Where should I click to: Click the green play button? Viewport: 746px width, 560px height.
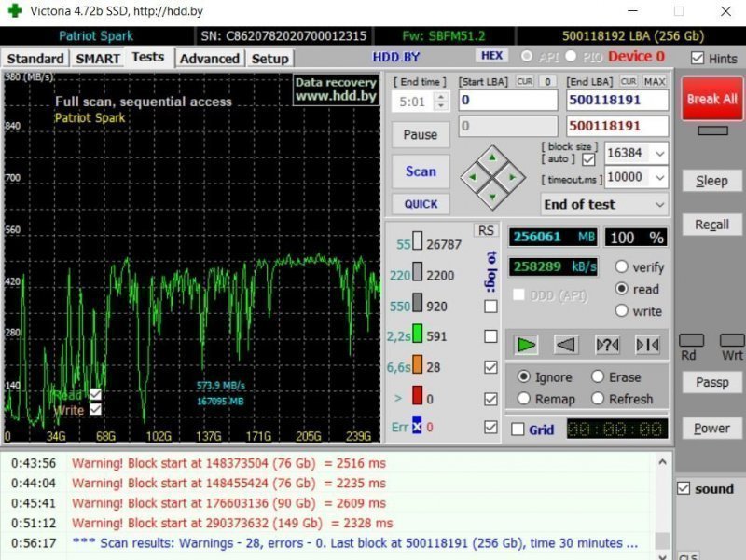coord(527,345)
